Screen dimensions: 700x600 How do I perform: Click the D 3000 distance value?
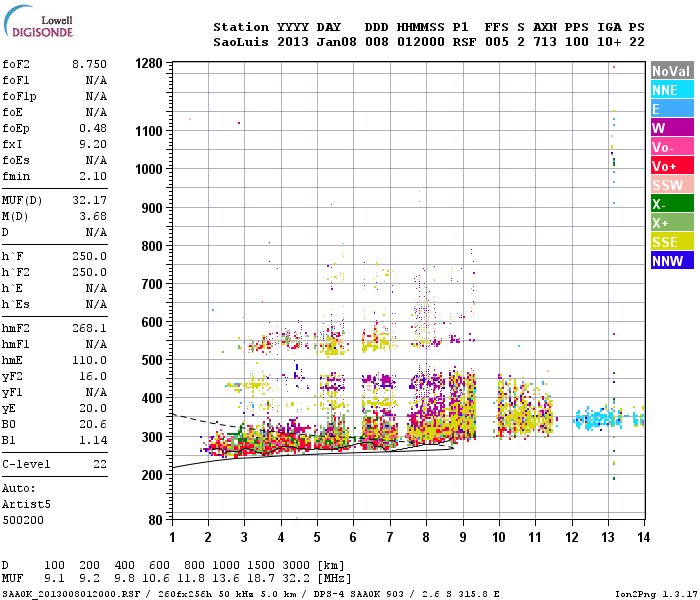[x=296, y=566]
